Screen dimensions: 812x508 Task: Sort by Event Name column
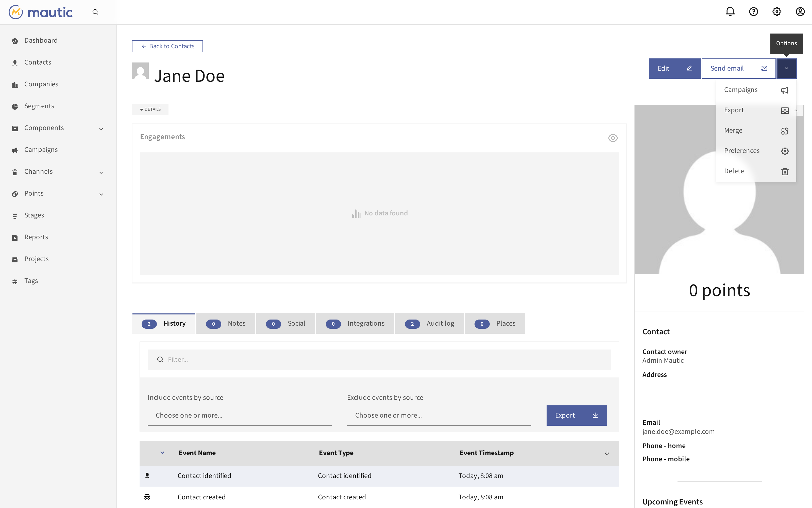pyautogui.click(x=197, y=453)
